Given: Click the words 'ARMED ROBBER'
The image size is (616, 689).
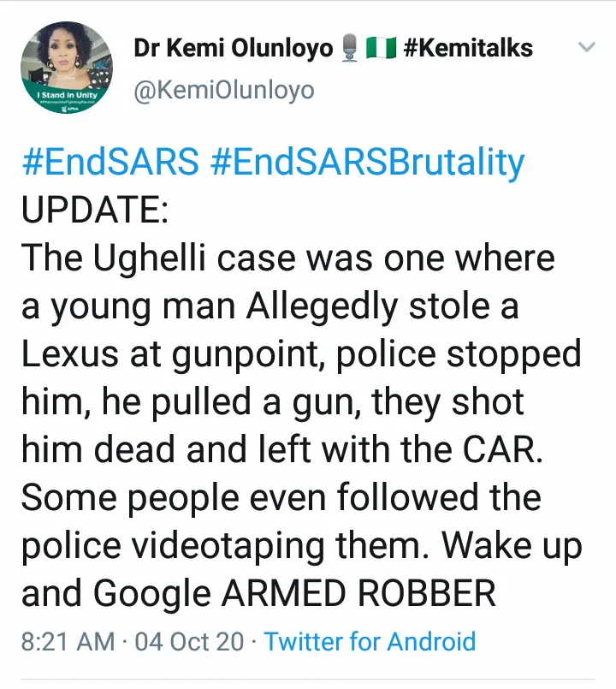Looking at the screenshot, I should click(x=379, y=594).
